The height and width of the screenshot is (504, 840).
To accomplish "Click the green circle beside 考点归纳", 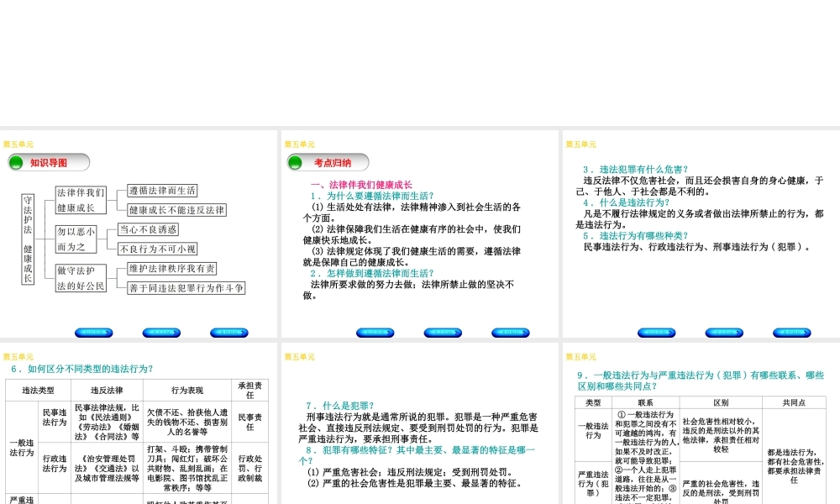I will pos(295,162).
